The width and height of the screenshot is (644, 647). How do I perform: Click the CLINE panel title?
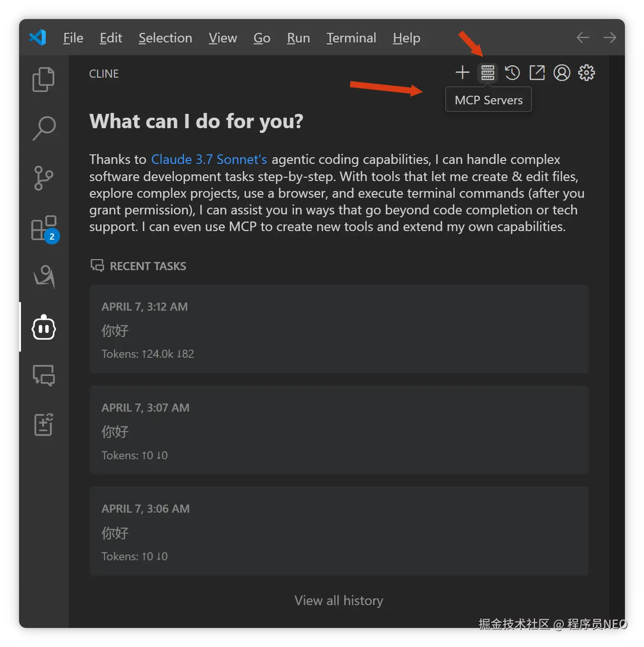pos(104,74)
